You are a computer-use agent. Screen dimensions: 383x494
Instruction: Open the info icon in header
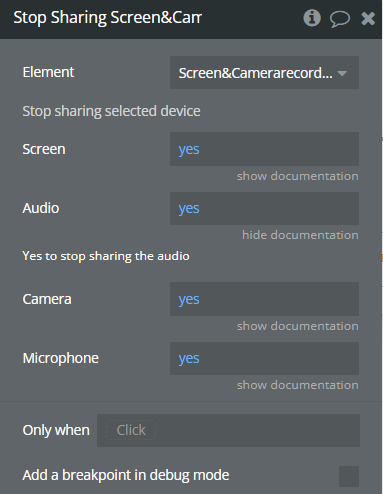[312, 18]
